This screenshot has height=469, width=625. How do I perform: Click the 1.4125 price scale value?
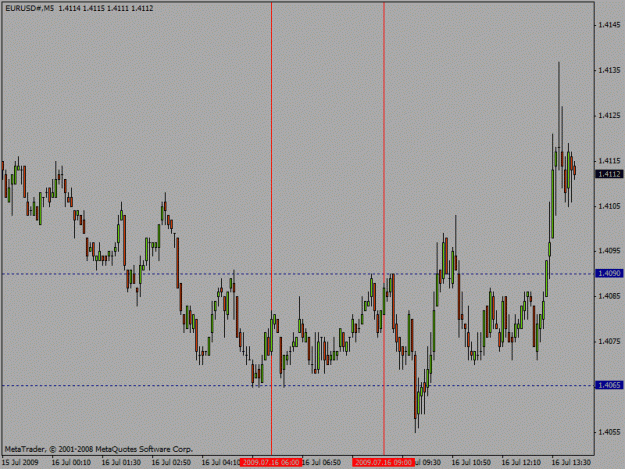(609, 116)
